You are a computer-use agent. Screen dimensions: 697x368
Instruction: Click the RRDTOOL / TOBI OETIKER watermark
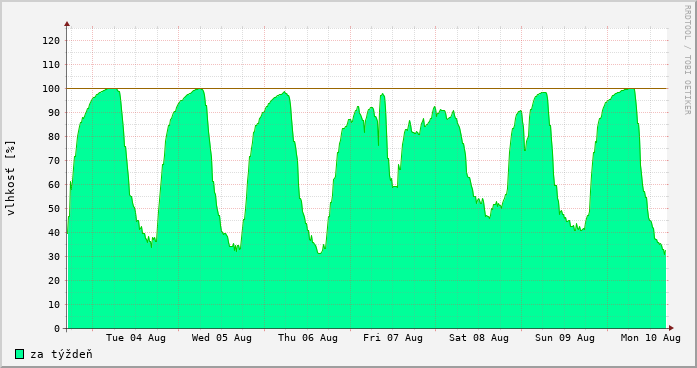(687, 60)
